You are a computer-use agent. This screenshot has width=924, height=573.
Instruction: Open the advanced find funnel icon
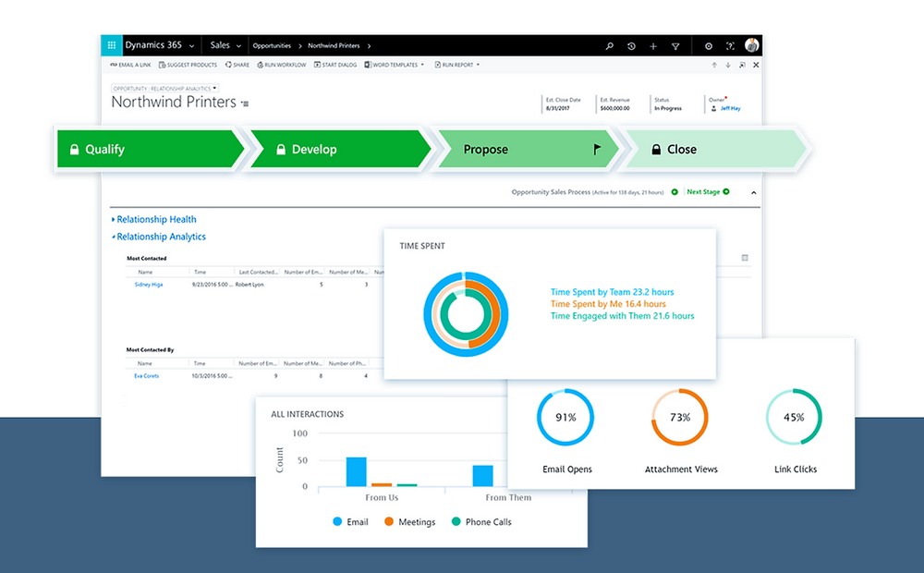[675, 46]
